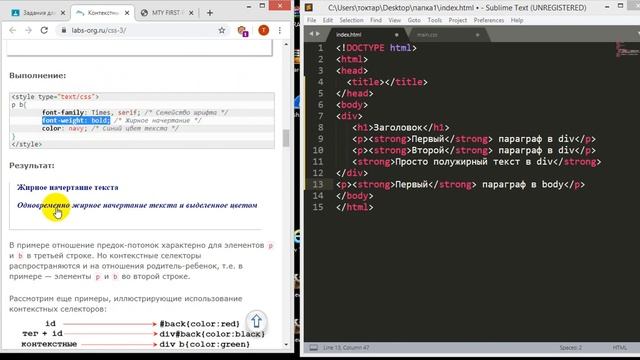
Task: Open the Chrome profile avatar
Action: tap(264, 30)
